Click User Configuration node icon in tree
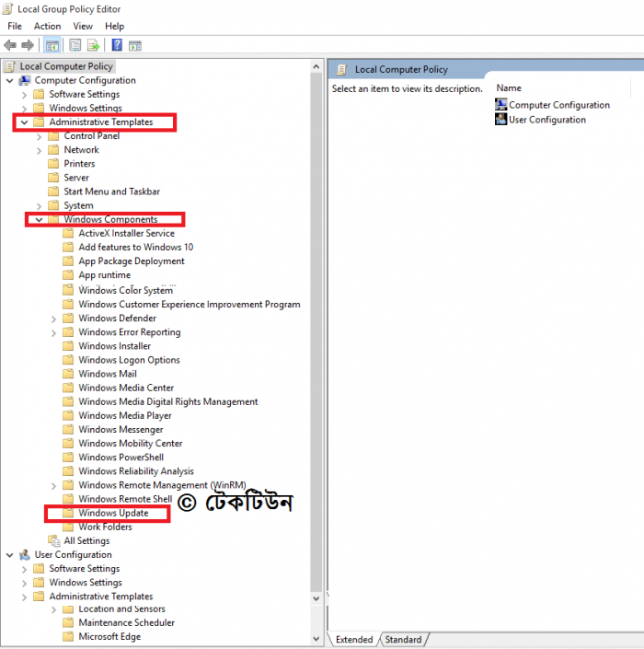 pos(25,554)
